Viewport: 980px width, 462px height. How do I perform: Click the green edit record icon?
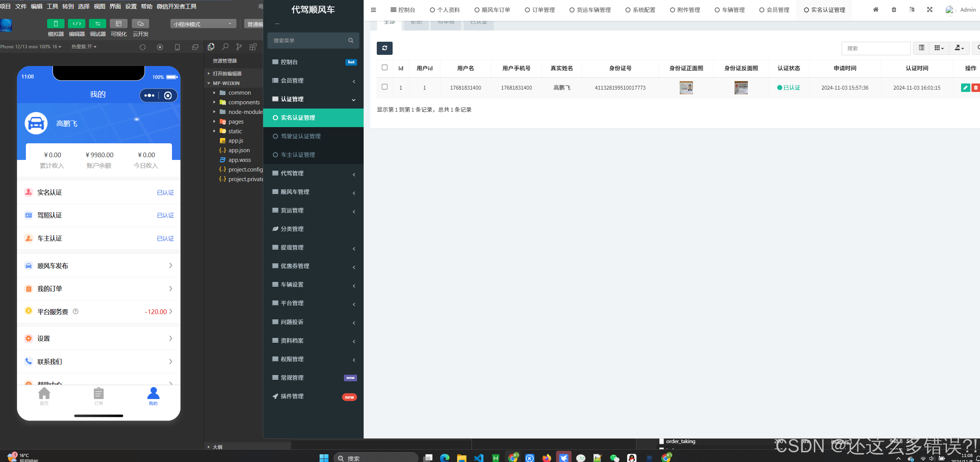[x=965, y=88]
